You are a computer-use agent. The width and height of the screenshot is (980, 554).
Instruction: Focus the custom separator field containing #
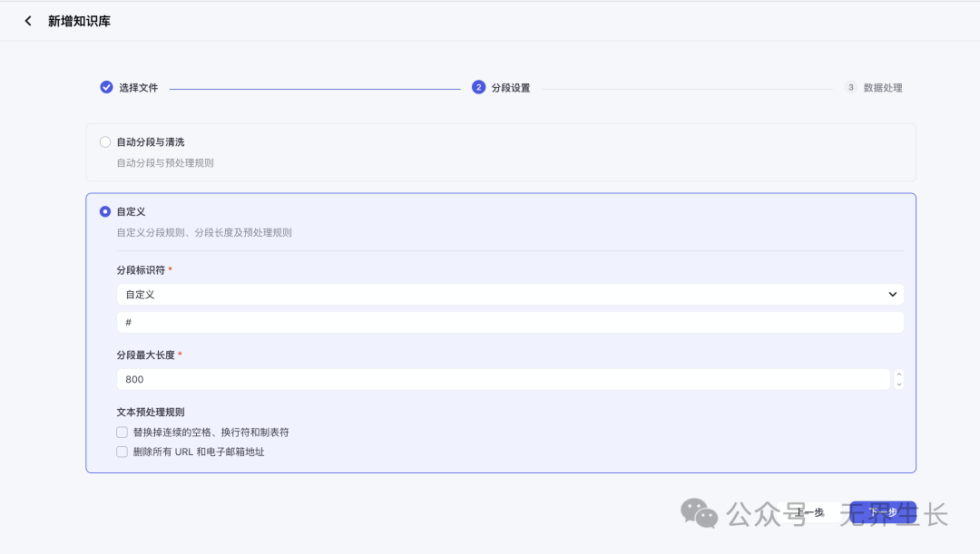click(508, 323)
